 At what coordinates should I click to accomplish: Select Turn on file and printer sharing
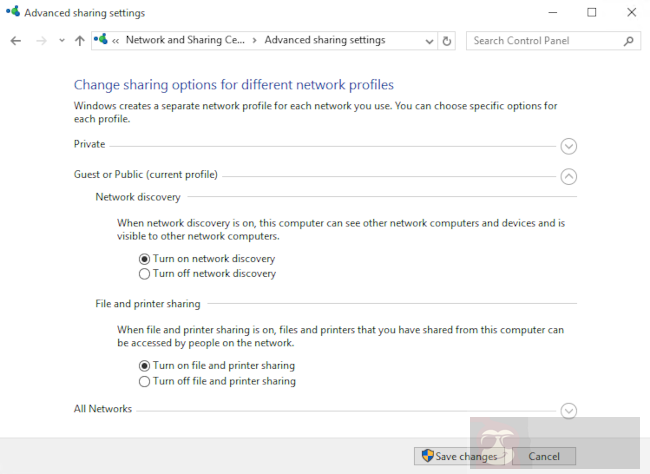coord(144,366)
